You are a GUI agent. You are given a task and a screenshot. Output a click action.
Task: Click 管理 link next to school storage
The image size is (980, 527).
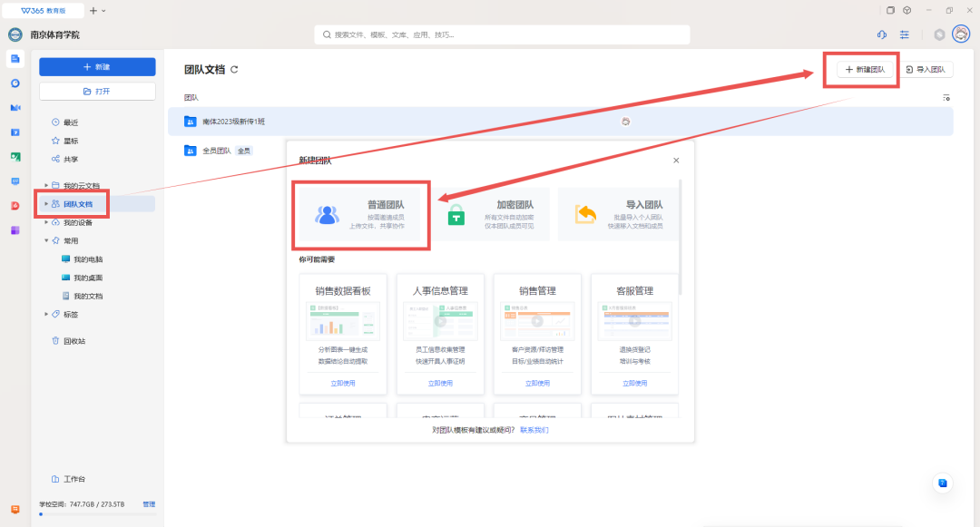[149, 504]
